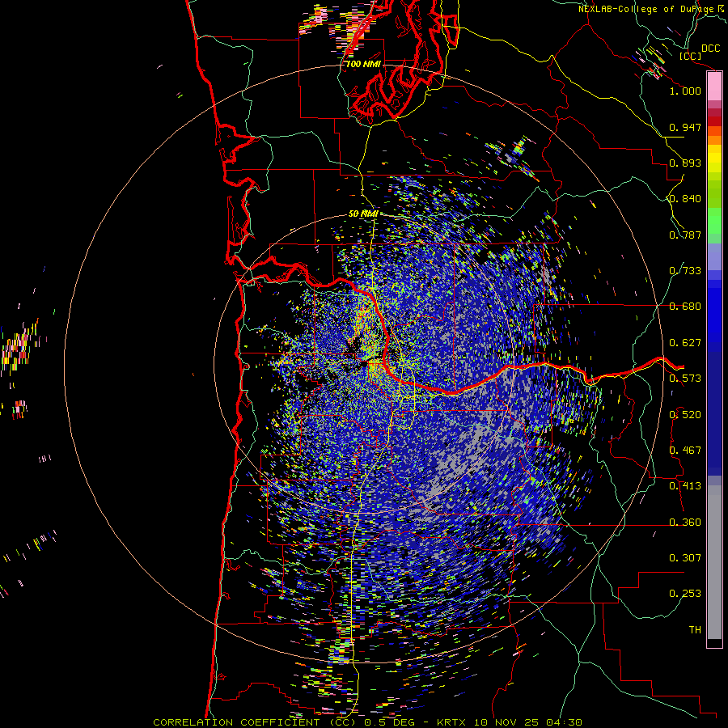
Task: Click the NEXLAB-College of DuPage credit text
Action: click(650, 9)
